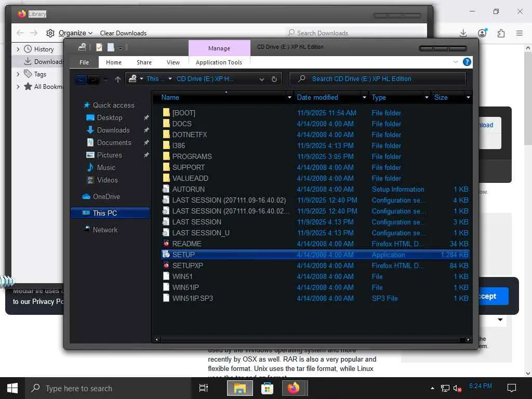This screenshot has height=399, width=532.
Task: Open Microsoft Store taskbar icon
Action: (x=267, y=388)
